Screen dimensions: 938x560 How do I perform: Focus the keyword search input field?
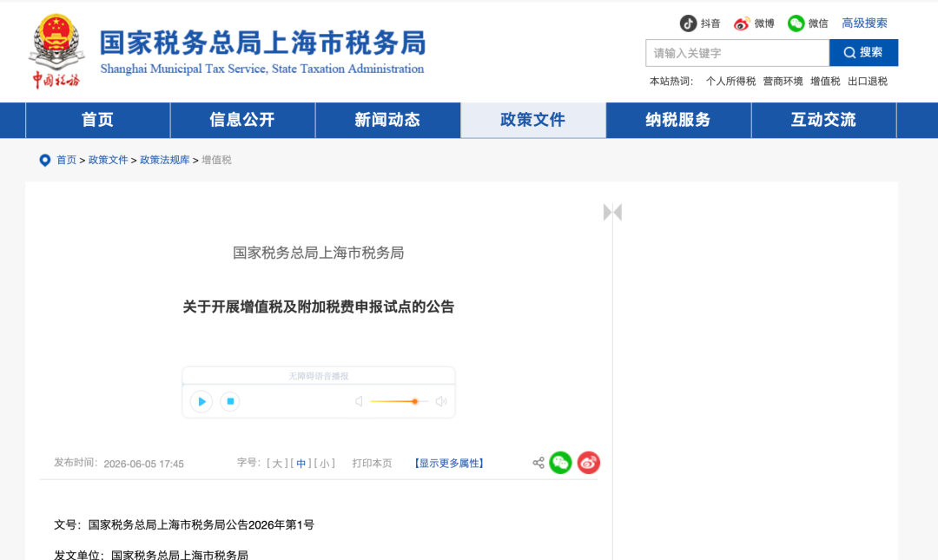tap(737, 53)
